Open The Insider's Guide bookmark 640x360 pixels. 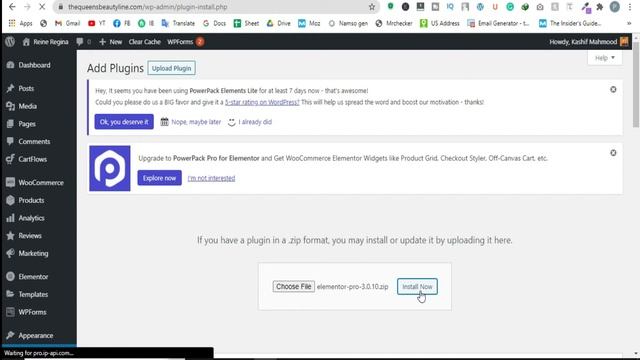(570, 23)
